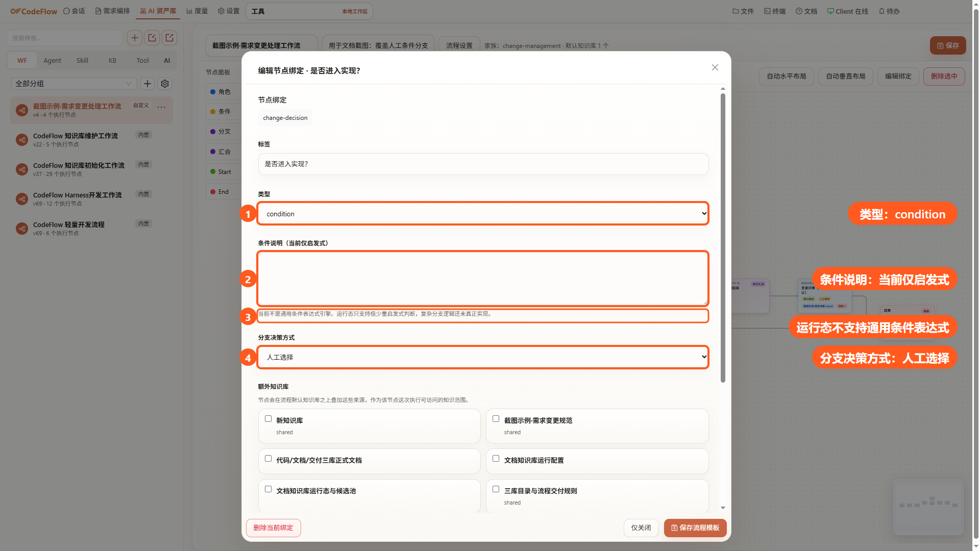Open 终端 in the top bar

[x=775, y=11]
